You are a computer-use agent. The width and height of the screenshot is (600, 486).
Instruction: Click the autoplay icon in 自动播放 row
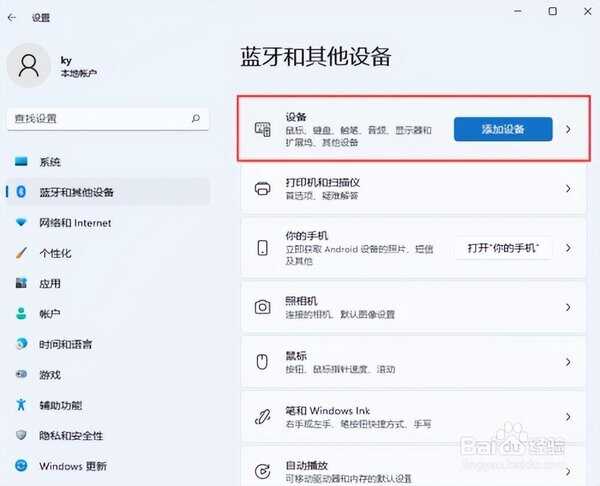[x=262, y=471]
